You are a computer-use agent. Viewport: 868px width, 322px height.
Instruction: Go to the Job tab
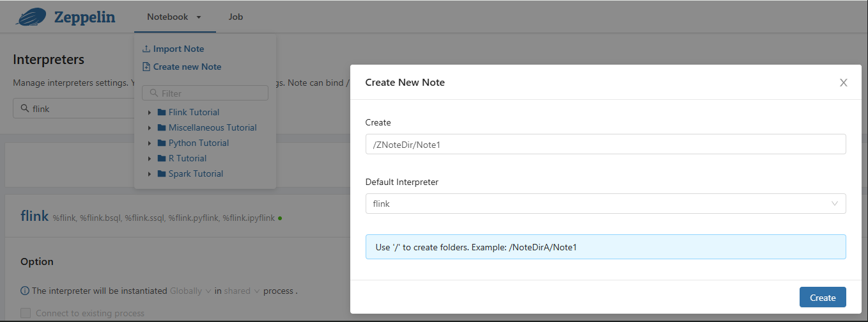[x=236, y=17]
